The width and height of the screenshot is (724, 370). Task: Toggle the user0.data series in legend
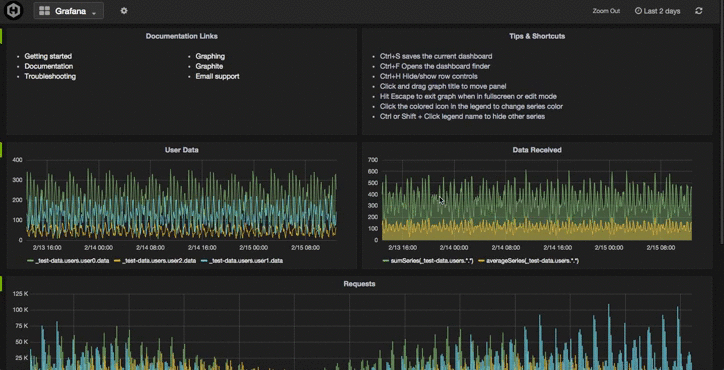click(x=68, y=261)
